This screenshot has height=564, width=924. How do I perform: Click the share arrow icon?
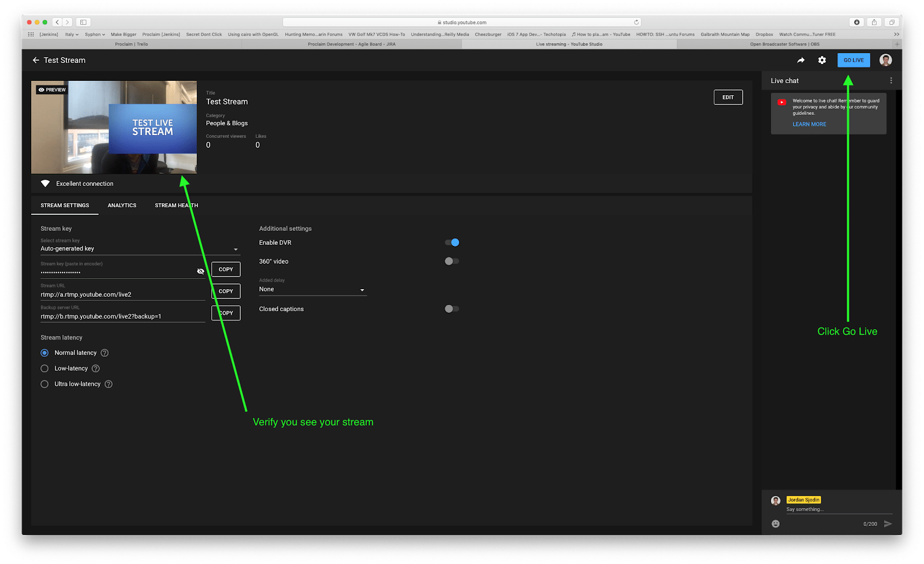click(x=801, y=60)
